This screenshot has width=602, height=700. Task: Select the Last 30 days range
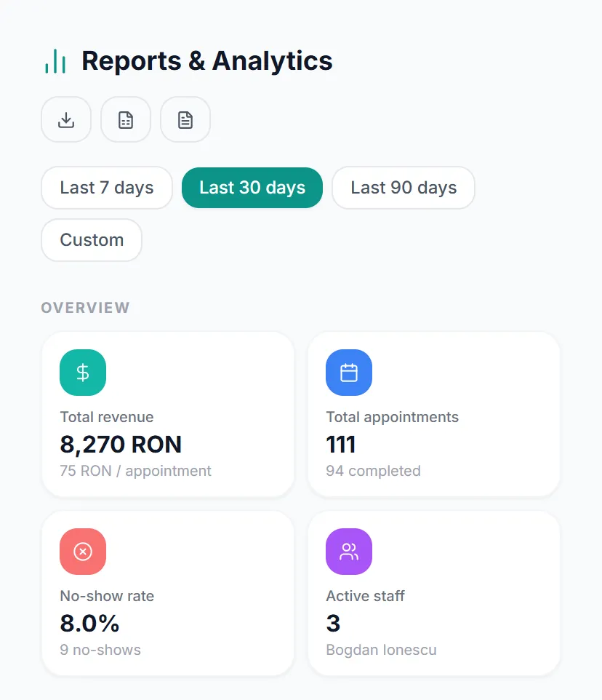point(252,188)
